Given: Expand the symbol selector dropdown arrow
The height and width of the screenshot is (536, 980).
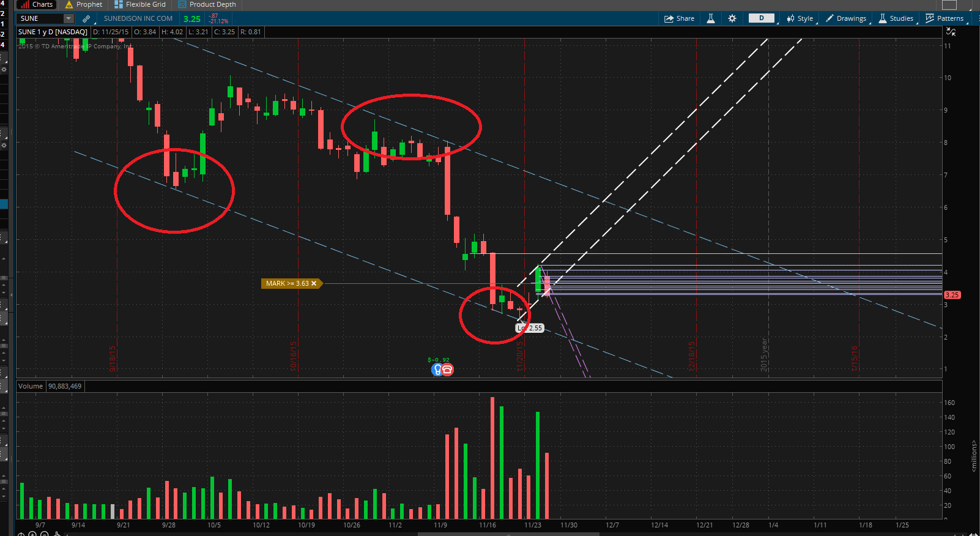Looking at the screenshot, I should (69, 18).
